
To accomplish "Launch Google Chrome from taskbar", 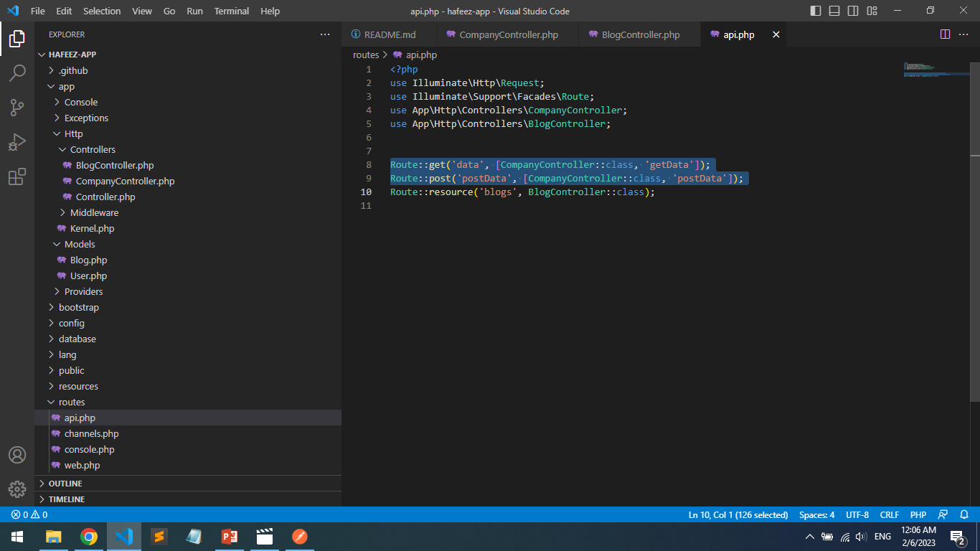I will (89, 537).
